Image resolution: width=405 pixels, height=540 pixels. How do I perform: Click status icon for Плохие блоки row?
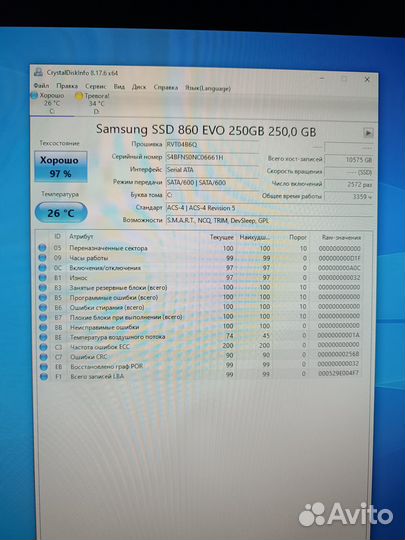pos(43,317)
